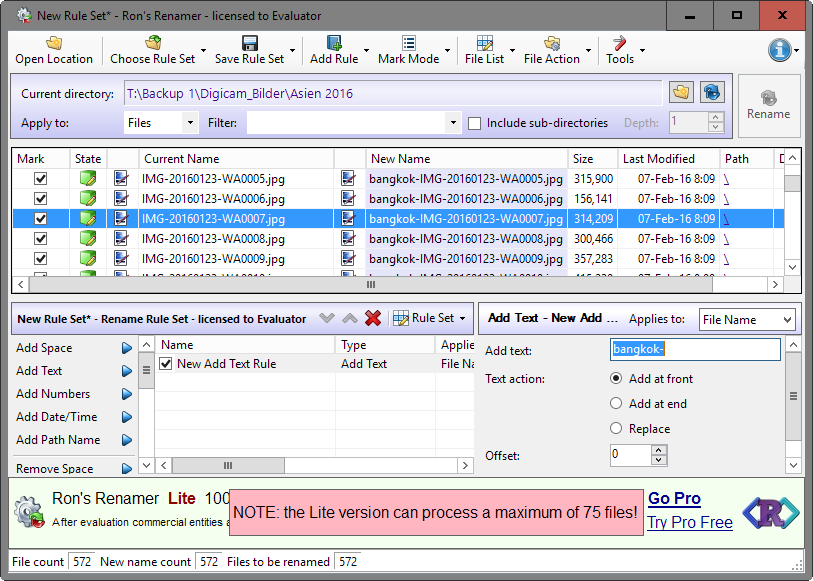Viewport: 813px width, 581px height.
Task: Click the Open Location toolbar icon
Action: [54, 42]
